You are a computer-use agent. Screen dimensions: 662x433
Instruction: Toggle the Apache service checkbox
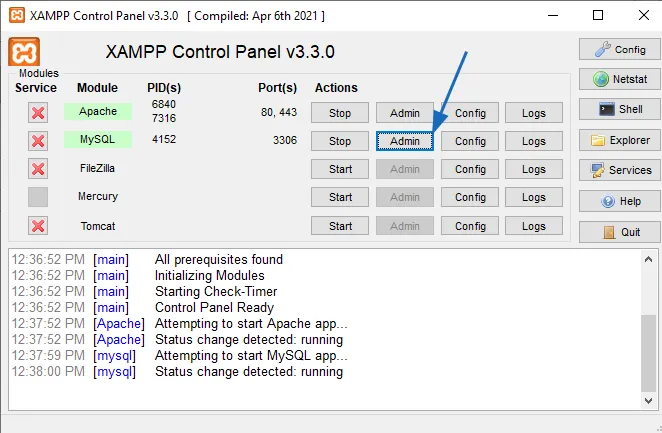pyautogui.click(x=38, y=113)
